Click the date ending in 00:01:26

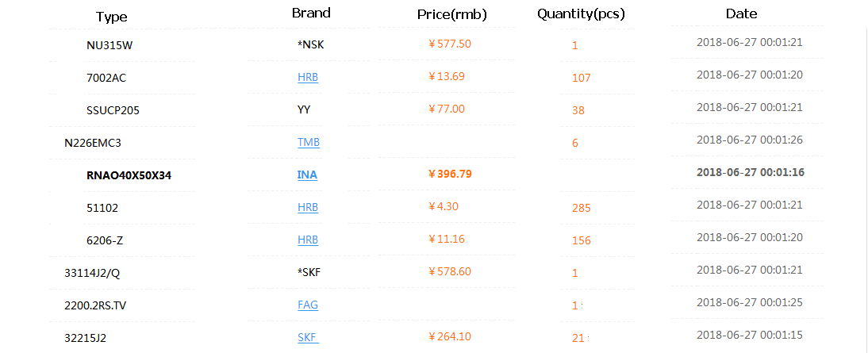tap(749, 140)
